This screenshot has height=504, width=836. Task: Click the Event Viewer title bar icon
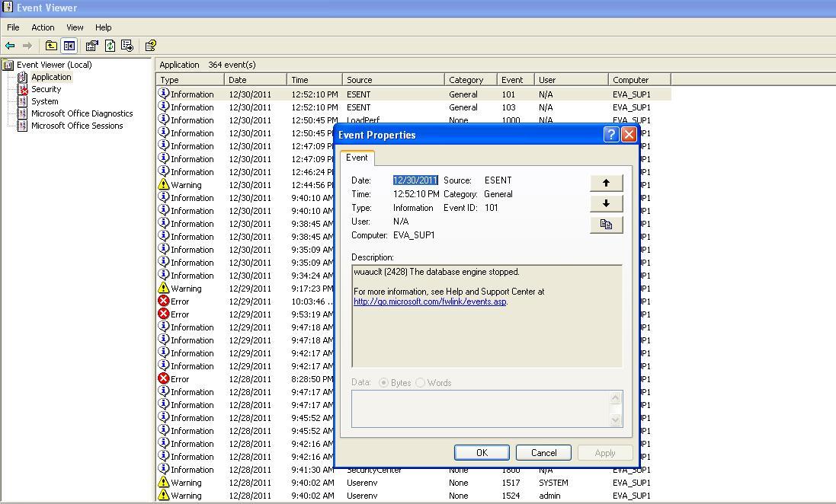(8, 7)
